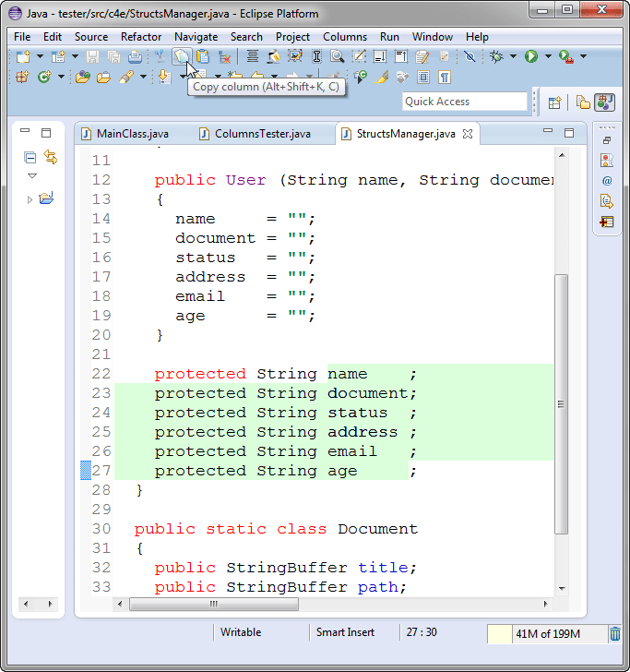Click the Debug bug icon
630x672 pixels.
pyautogui.click(x=497, y=56)
